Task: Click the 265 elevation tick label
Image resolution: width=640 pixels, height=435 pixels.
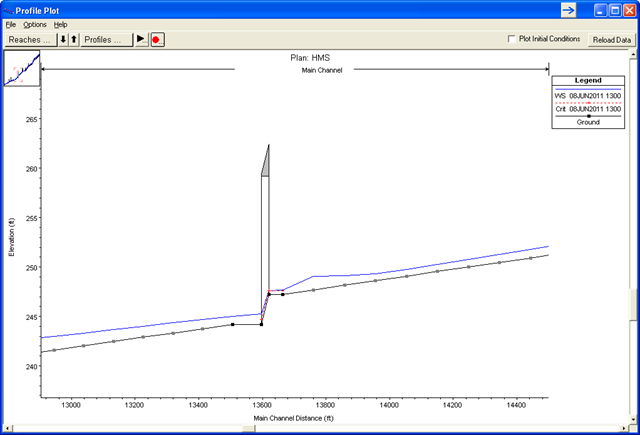Action: pos(31,120)
